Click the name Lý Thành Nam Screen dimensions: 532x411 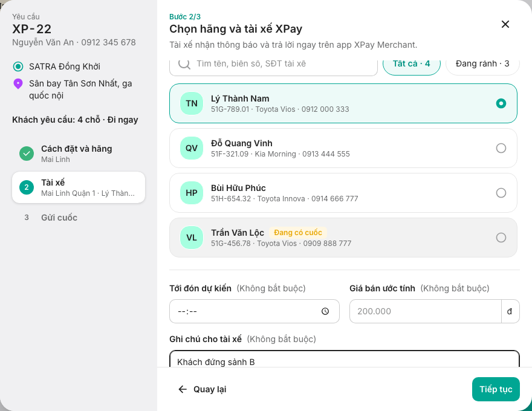[x=240, y=99]
